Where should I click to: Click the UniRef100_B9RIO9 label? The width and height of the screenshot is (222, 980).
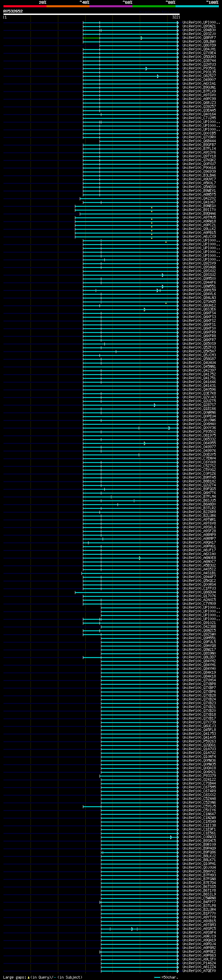click(x=199, y=844)
